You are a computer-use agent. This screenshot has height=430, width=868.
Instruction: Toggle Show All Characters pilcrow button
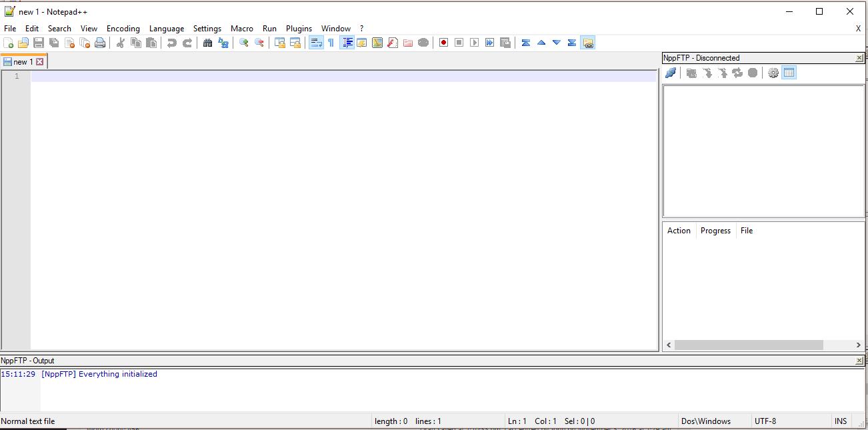331,43
